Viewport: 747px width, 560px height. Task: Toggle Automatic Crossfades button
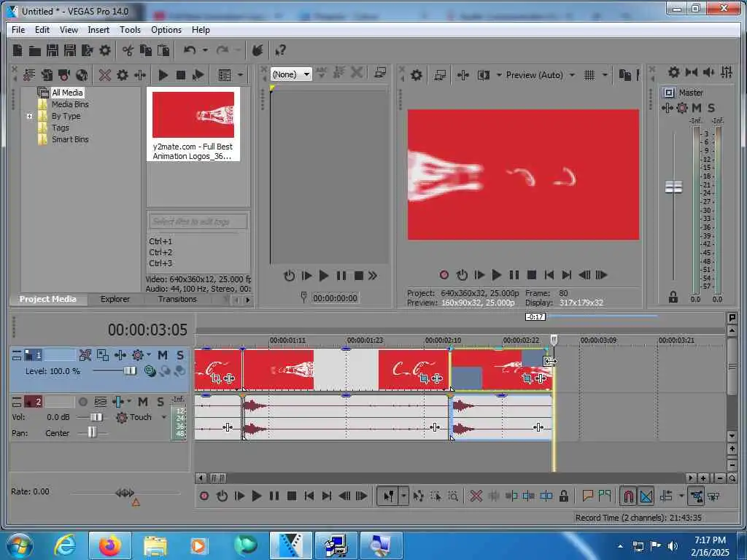pos(646,496)
